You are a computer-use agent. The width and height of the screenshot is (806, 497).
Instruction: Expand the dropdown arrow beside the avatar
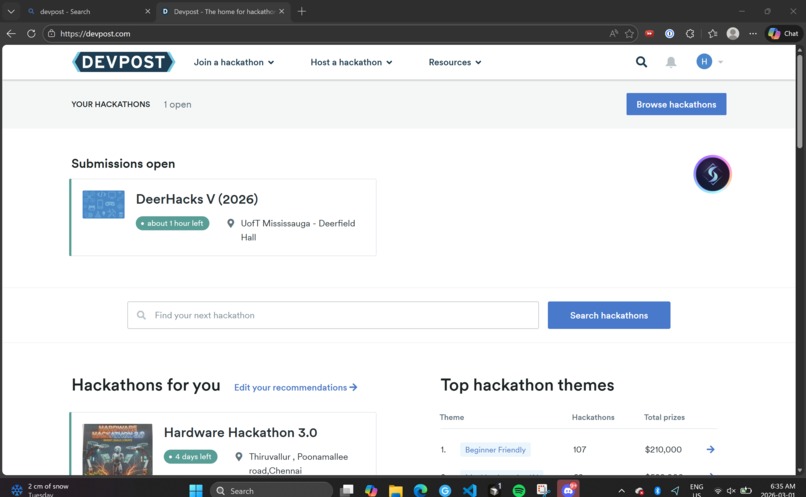tap(720, 62)
